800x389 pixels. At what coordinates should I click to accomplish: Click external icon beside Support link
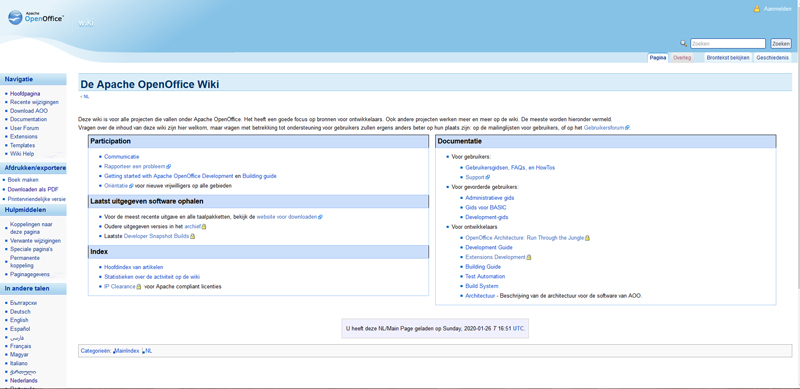pyautogui.click(x=488, y=178)
